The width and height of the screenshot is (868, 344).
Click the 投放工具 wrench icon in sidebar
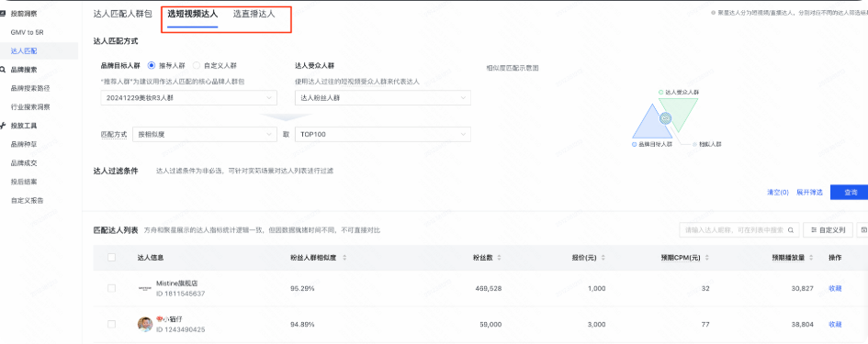coord(4,126)
